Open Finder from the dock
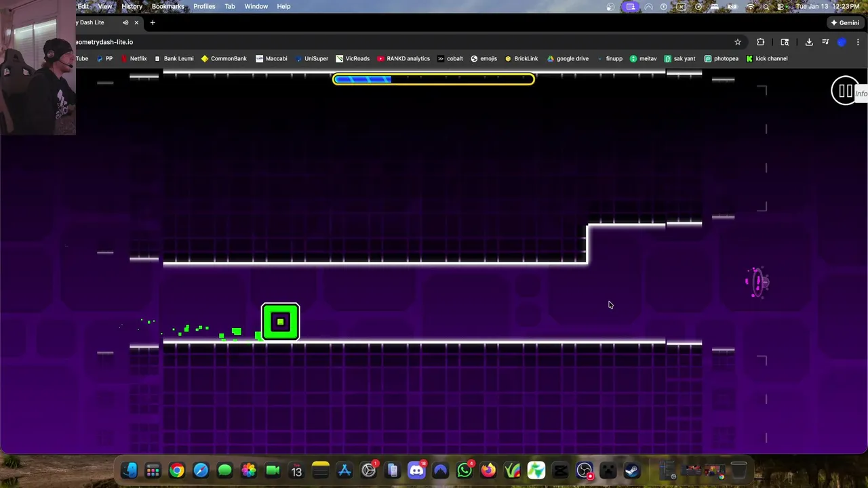868x488 pixels. (129, 470)
